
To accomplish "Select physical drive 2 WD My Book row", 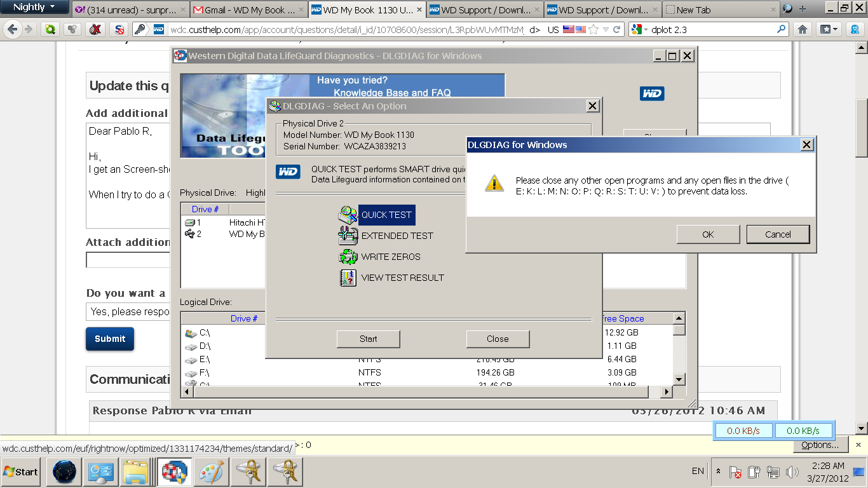I will 223,234.
